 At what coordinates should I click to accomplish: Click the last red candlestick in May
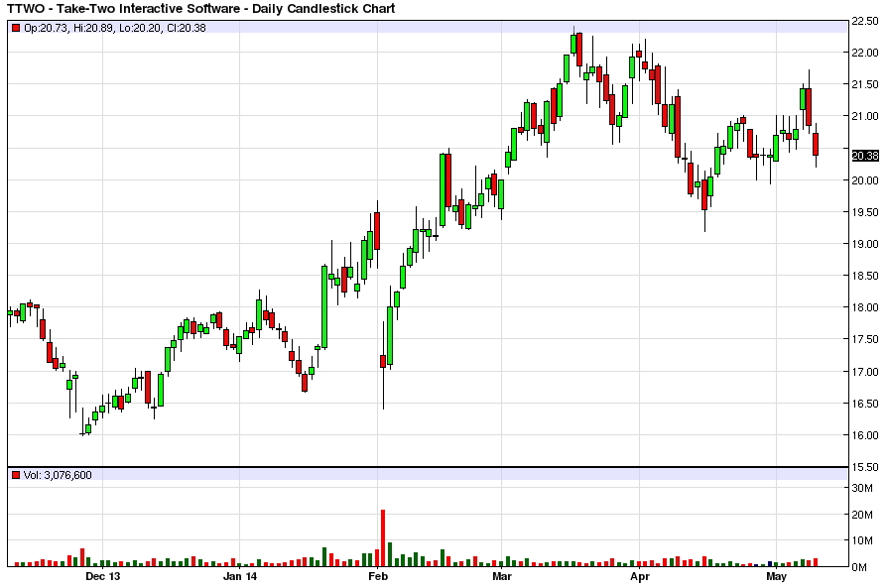(816, 145)
